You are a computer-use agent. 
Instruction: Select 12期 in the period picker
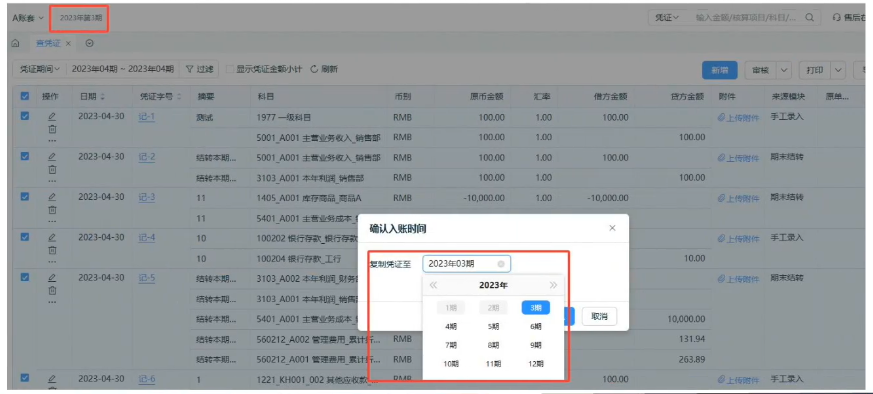pyautogui.click(x=536, y=364)
